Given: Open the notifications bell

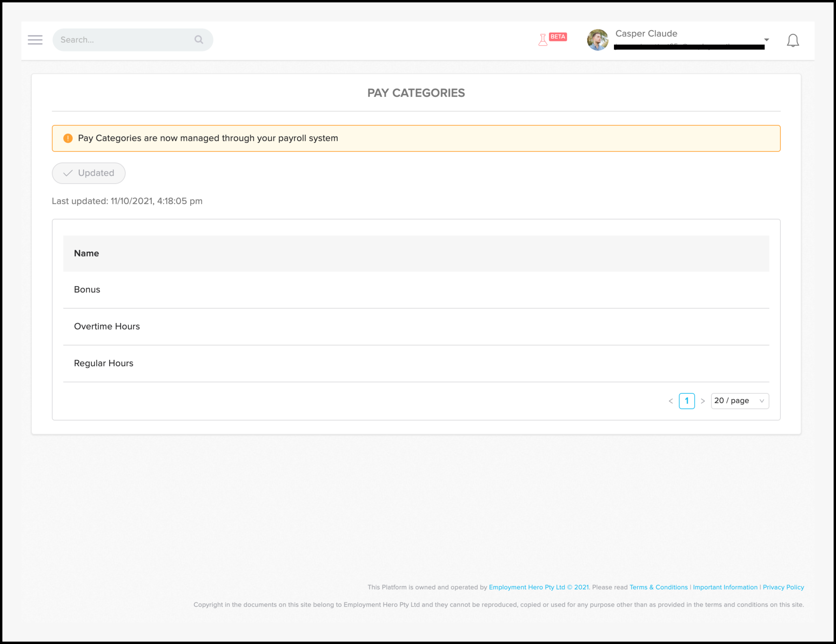Looking at the screenshot, I should coord(792,40).
